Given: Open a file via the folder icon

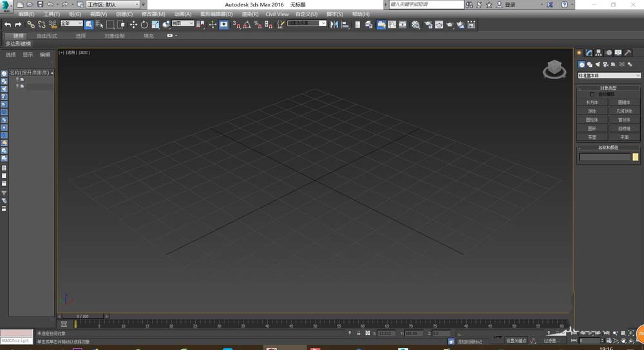Looking at the screenshot, I should click(30, 5).
